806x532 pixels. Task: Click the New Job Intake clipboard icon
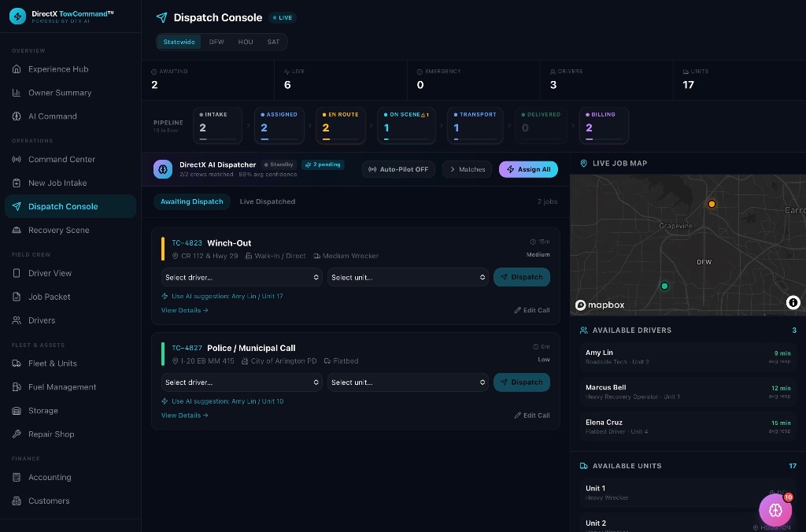[17, 183]
